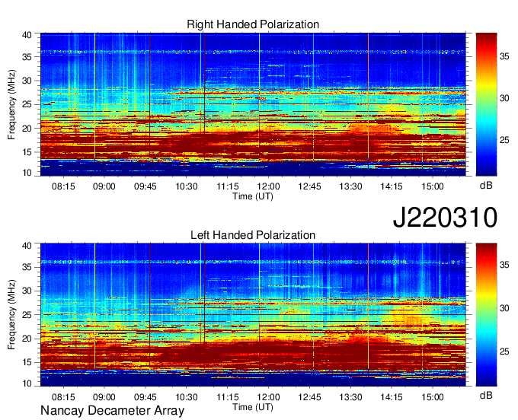The height and width of the screenshot is (420, 518).
Task: Click the 35 dB value on the Left Handed color bar
Action: (504, 266)
